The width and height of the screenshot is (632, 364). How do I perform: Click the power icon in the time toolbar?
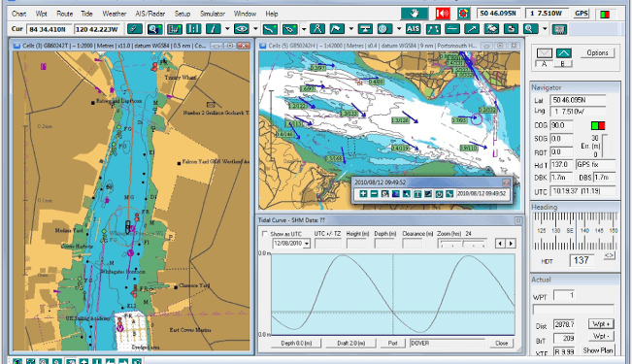439,194
